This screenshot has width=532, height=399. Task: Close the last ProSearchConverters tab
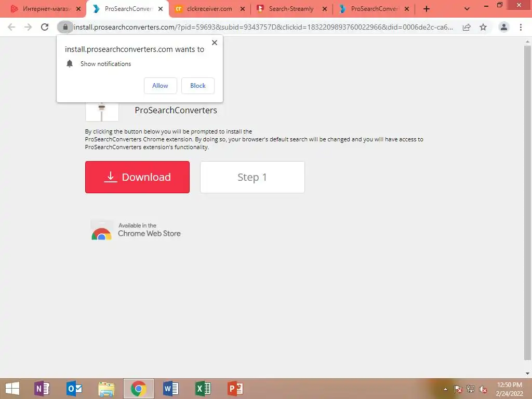407,9
